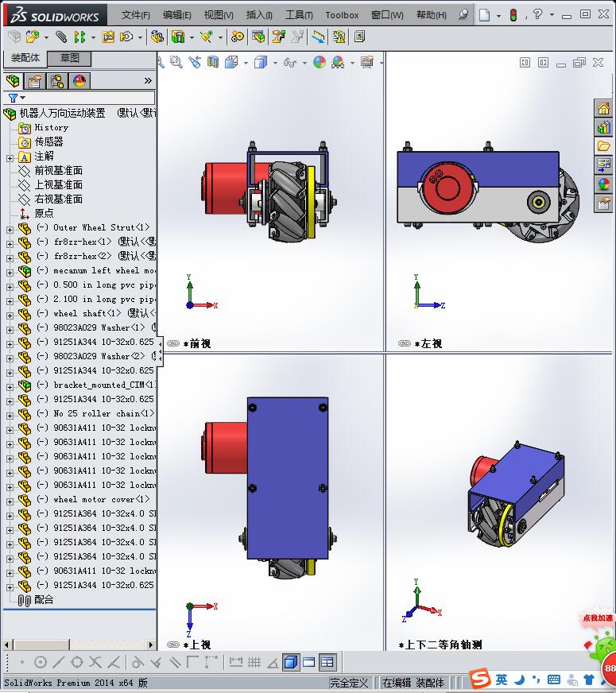Click the Zoom to Area magnifier icon

(x=176, y=62)
